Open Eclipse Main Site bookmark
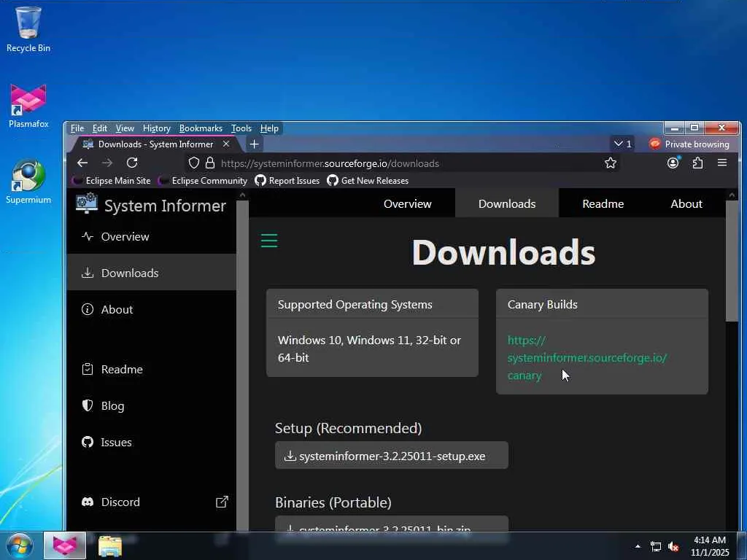Image resolution: width=747 pixels, height=560 pixels. tap(112, 181)
